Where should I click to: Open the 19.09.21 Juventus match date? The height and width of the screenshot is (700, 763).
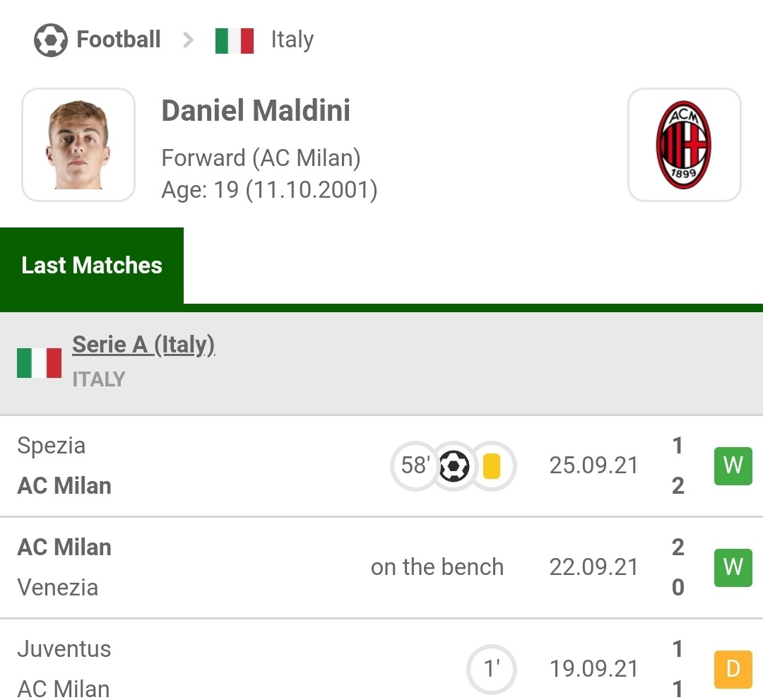click(593, 670)
